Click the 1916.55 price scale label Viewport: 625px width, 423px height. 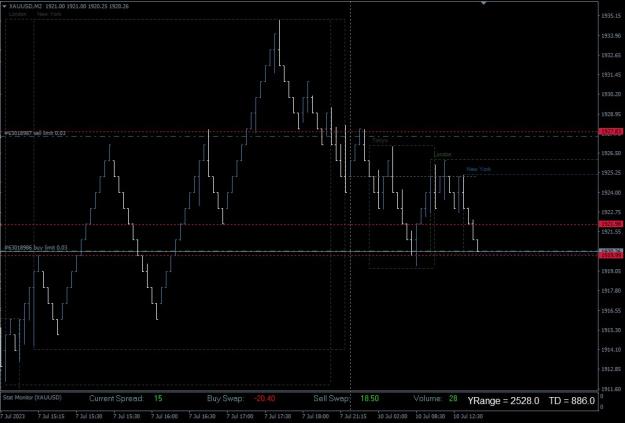(611, 310)
